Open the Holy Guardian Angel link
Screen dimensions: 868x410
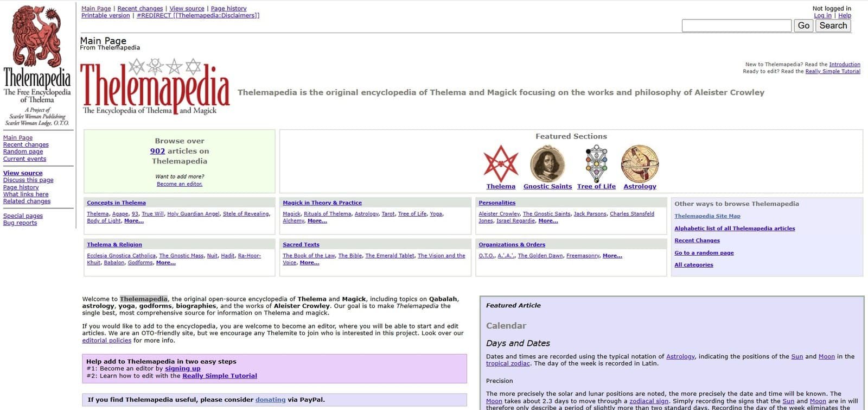pos(194,214)
